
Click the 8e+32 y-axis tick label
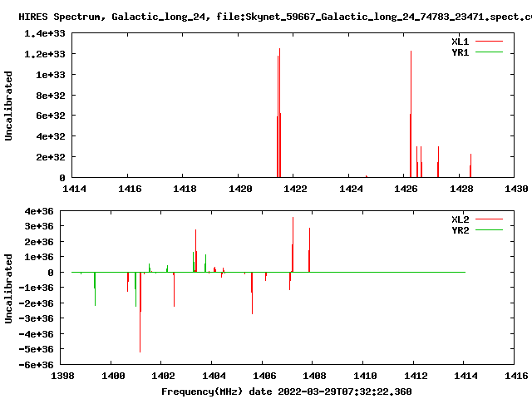point(51,96)
